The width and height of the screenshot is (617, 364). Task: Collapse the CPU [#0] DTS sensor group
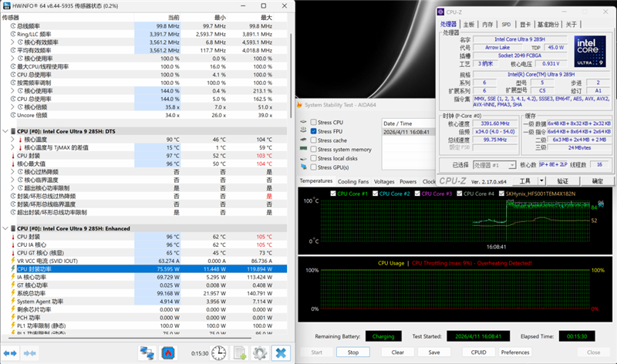pyautogui.click(x=5, y=131)
